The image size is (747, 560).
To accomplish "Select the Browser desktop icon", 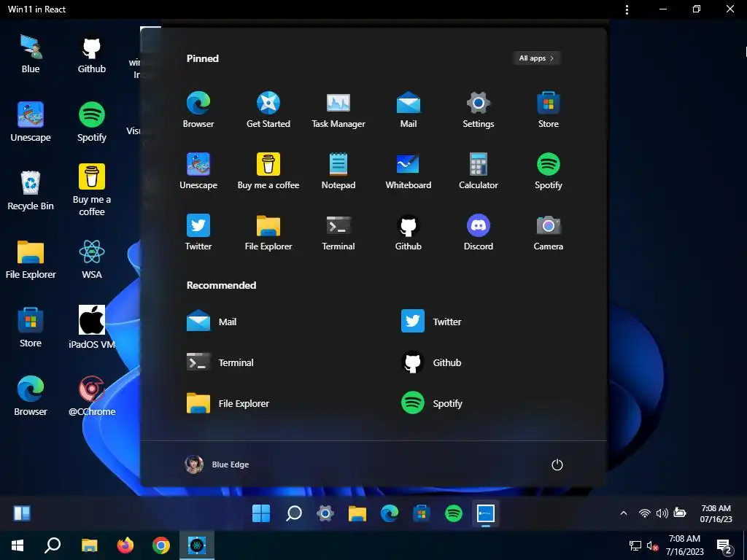I will coord(31,396).
